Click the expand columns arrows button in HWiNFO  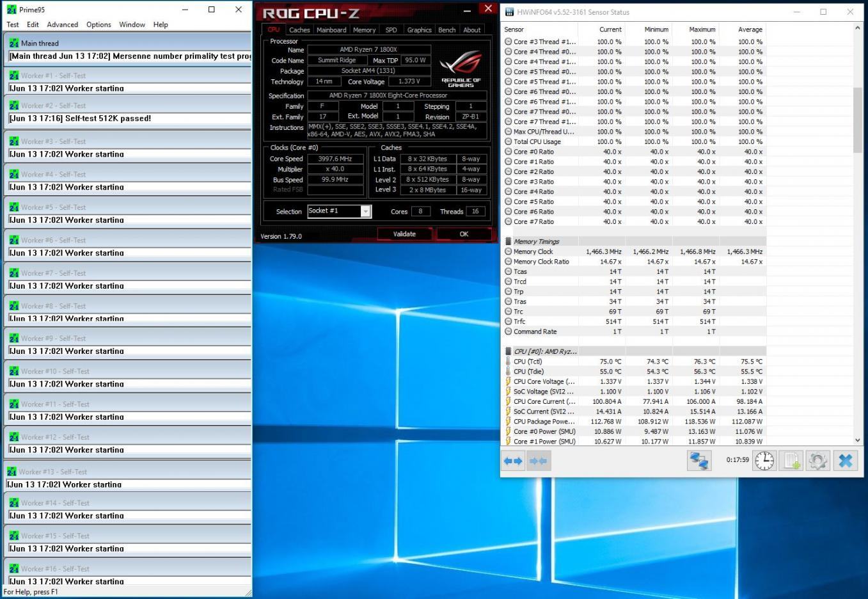pyautogui.click(x=513, y=461)
